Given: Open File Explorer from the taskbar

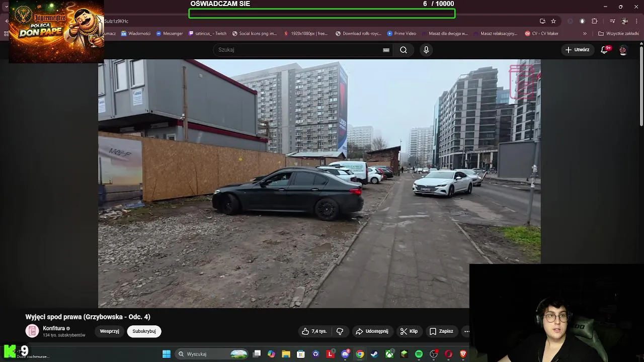Looking at the screenshot, I should [x=286, y=354].
